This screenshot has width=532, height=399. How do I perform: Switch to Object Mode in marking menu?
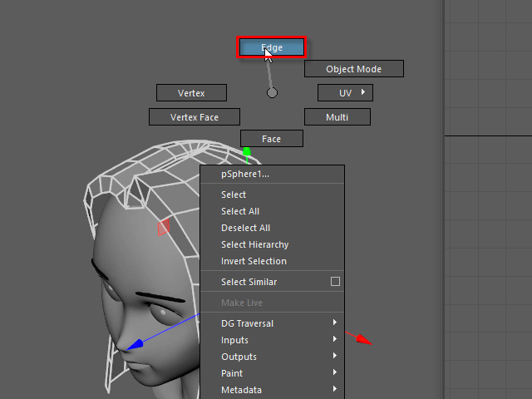(353, 69)
